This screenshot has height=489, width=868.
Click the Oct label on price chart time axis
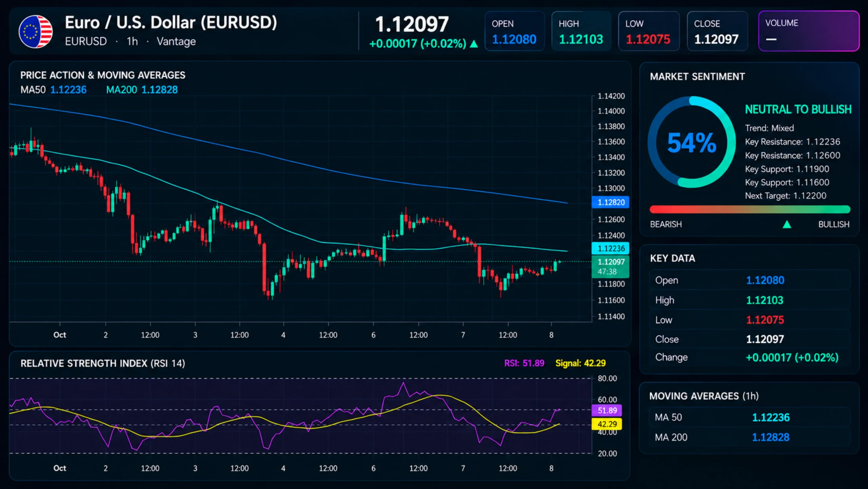[60, 335]
